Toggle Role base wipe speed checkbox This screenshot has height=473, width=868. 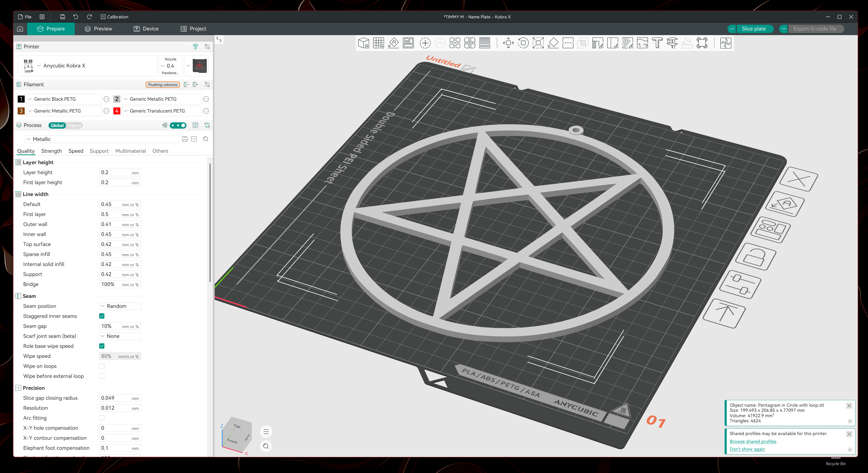click(x=102, y=346)
